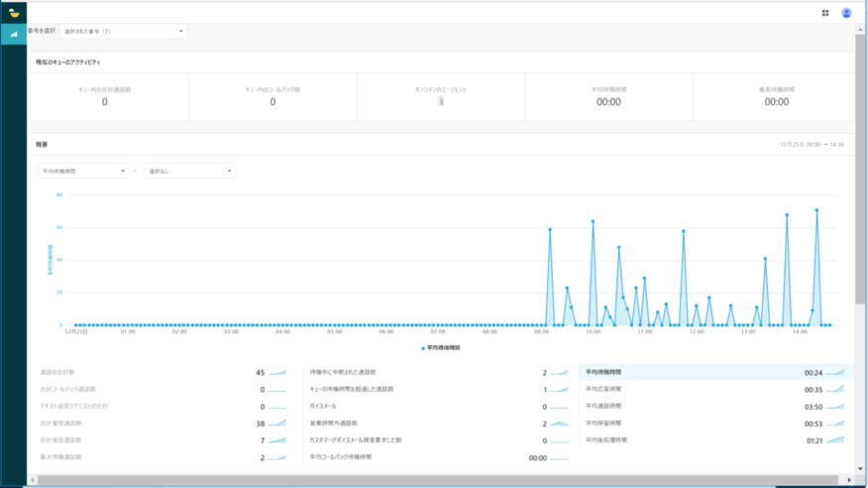
Task: Click the Aircall logo in the sidebar
Action: [x=14, y=13]
